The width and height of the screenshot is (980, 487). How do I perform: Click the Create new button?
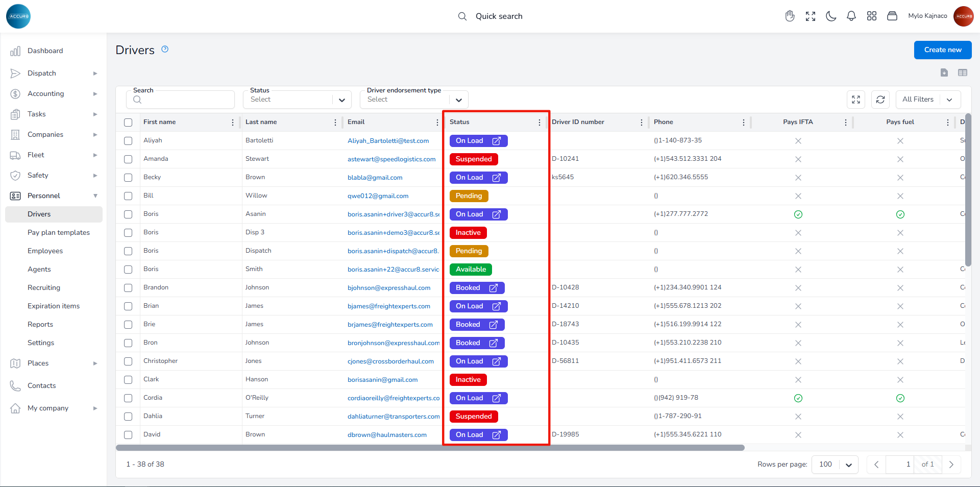(x=942, y=50)
